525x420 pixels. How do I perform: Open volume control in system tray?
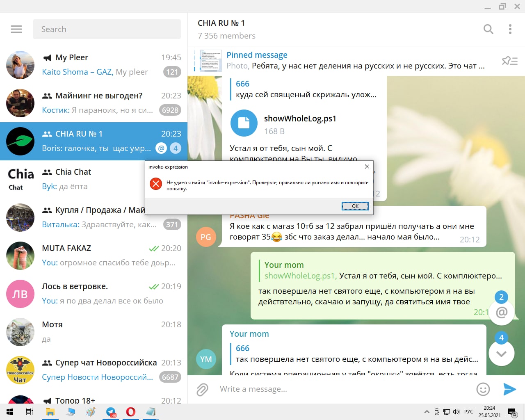point(456,412)
